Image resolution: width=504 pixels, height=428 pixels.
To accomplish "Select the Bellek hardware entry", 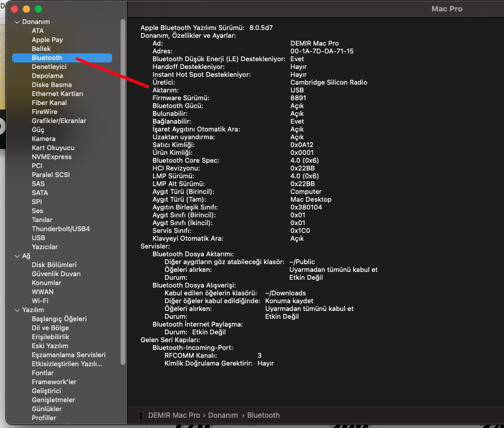I will coord(41,49).
